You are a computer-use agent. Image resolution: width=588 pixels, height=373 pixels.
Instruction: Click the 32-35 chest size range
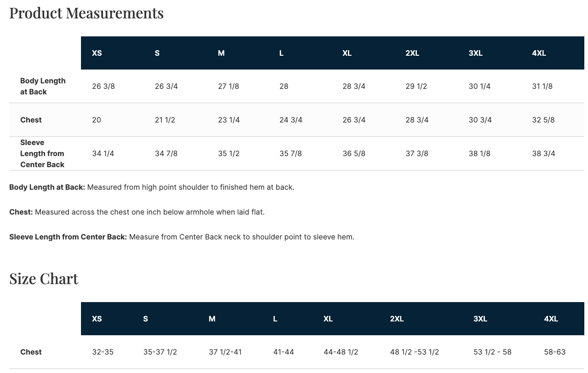tap(103, 352)
